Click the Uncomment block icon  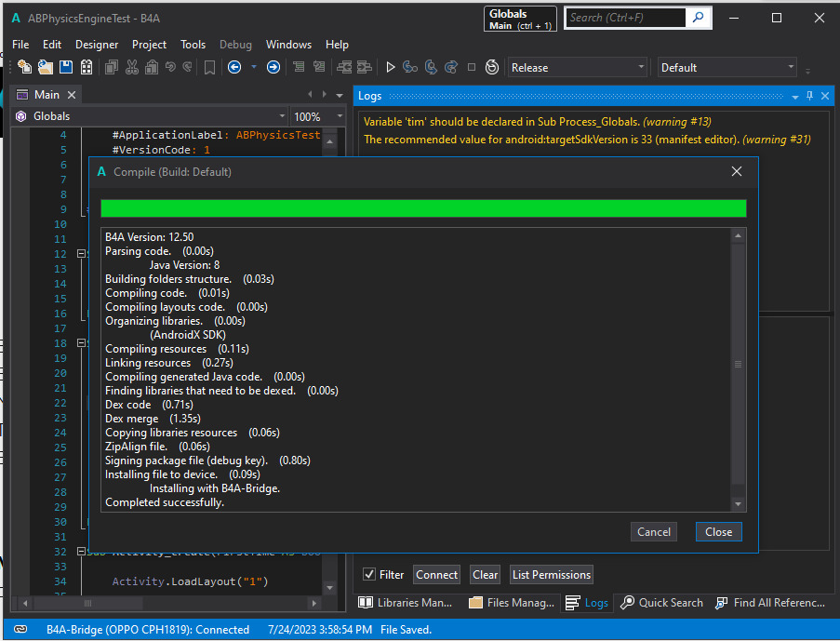[319, 67]
